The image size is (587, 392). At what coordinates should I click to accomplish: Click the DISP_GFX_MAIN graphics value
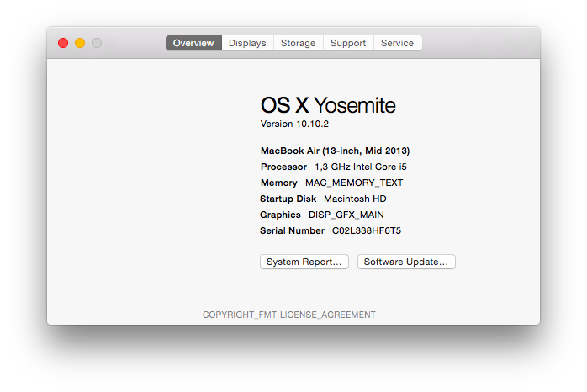(x=346, y=215)
